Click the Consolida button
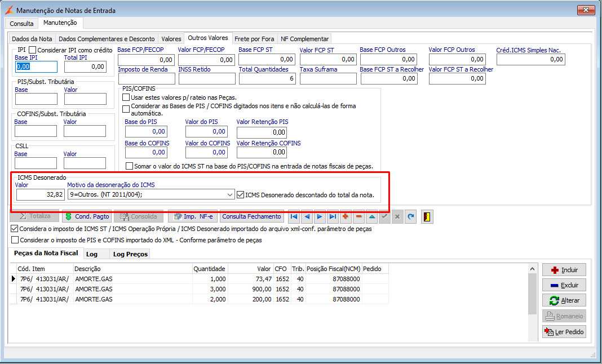 point(139,216)
